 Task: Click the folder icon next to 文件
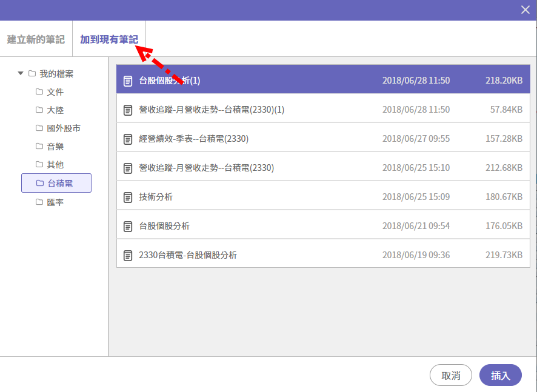(x=39, y=92)
